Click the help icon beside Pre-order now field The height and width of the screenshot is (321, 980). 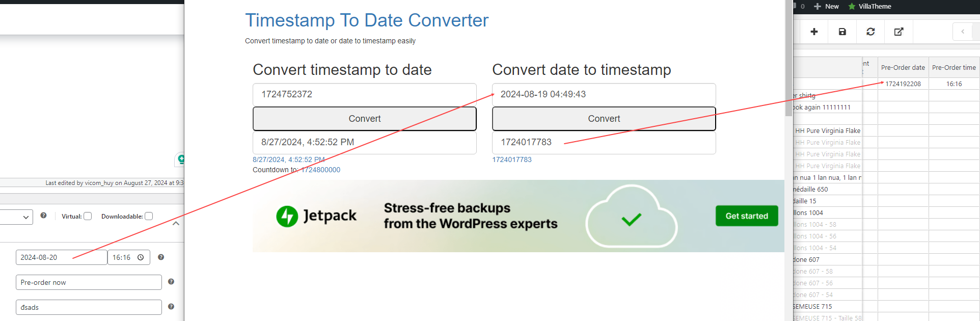pos(171,282)
